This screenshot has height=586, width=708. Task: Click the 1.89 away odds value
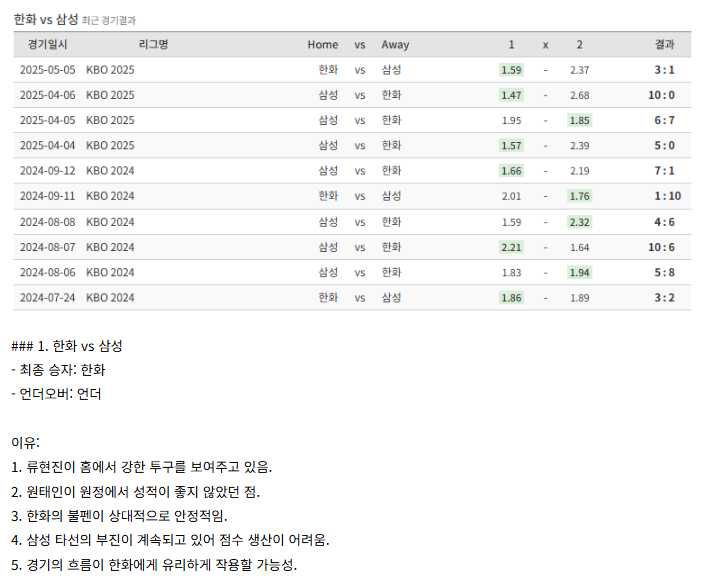580,298
